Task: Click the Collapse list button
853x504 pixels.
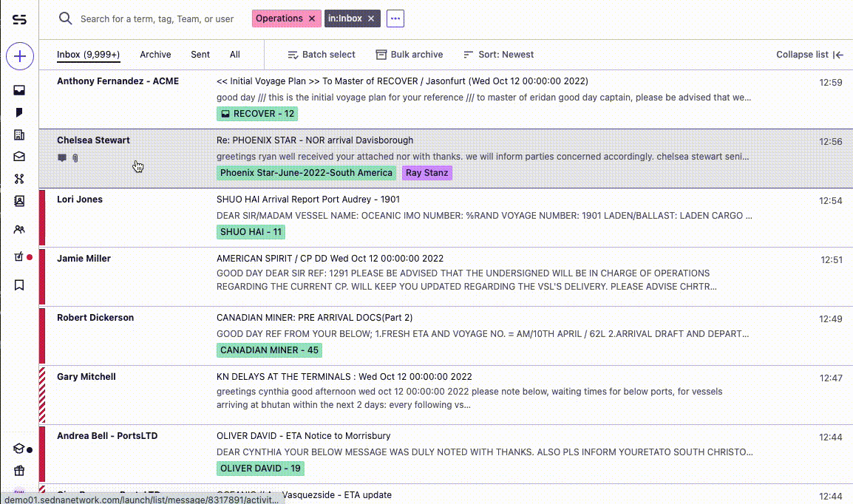Action: pyautogui.click(x=809, y=55)
